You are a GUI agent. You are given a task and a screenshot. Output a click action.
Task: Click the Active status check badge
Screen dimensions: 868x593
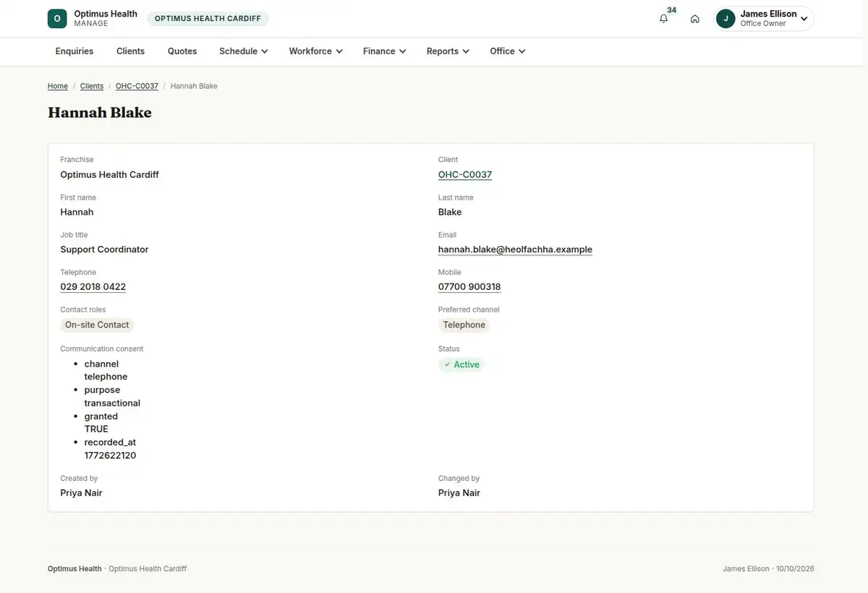pos(461,364)
